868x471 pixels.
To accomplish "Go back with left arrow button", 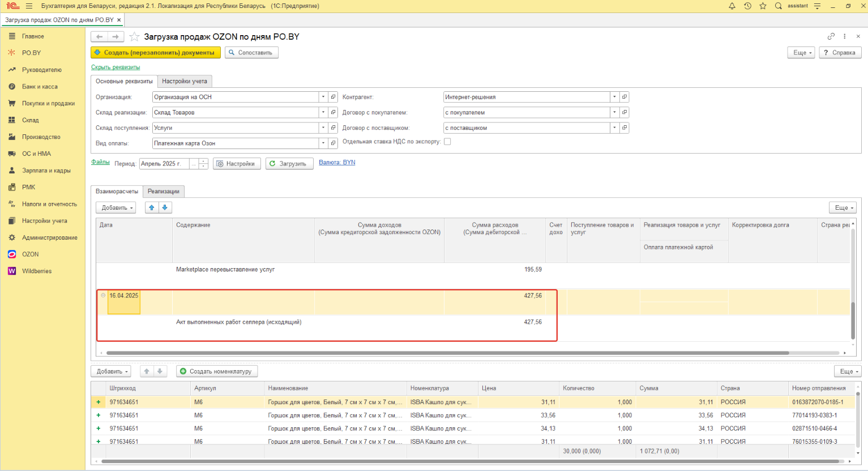I will 99,37.
